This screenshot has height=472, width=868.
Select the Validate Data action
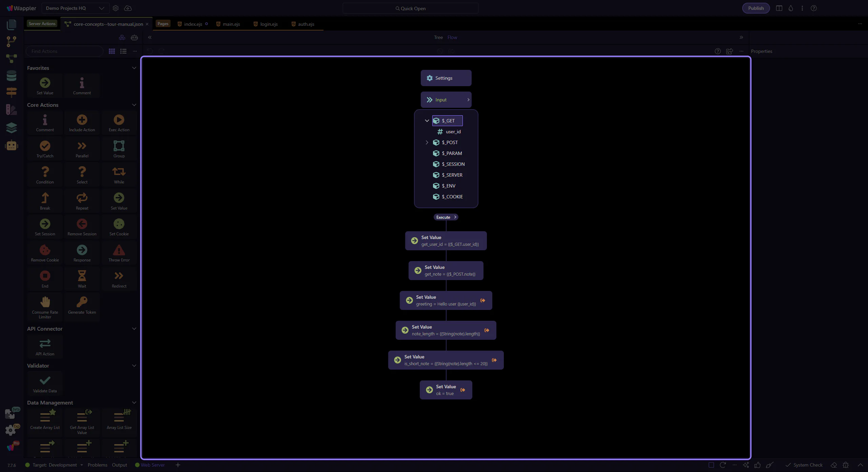coord(45,381)
